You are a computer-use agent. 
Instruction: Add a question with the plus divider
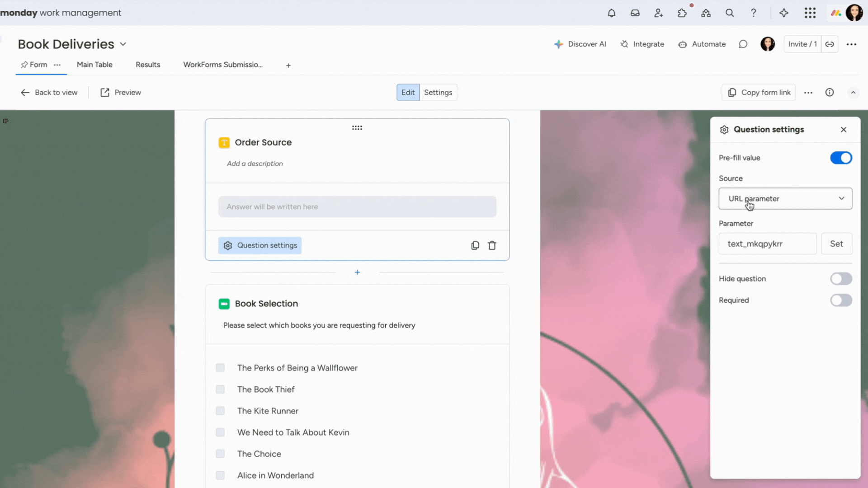click(x=357, y=272)
